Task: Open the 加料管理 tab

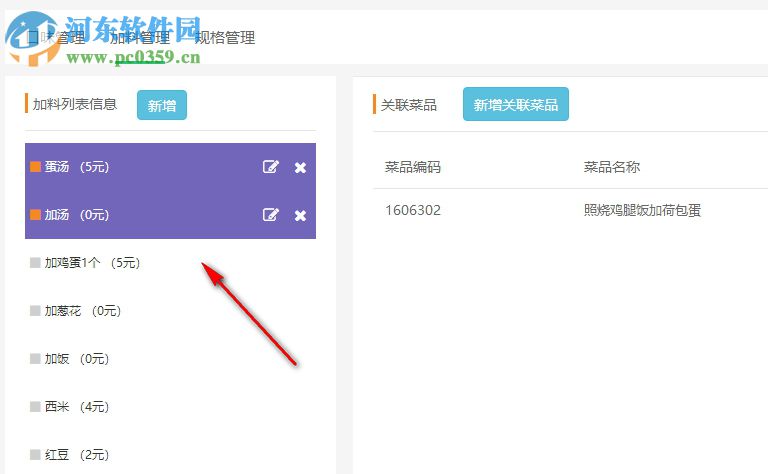Action: click(140, 38)
